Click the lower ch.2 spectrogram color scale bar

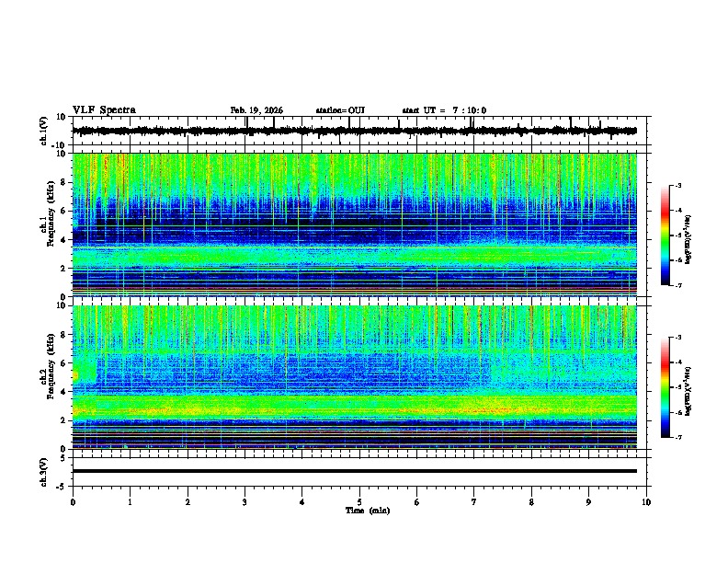coord(665,387)
